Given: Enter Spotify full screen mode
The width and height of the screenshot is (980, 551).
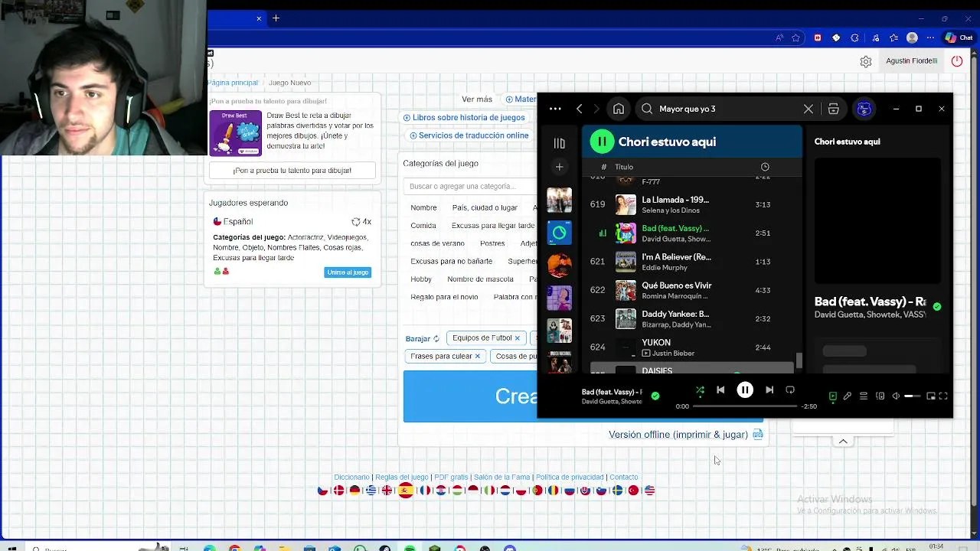Looking at the screenshot, I should [x=943, y=396].
